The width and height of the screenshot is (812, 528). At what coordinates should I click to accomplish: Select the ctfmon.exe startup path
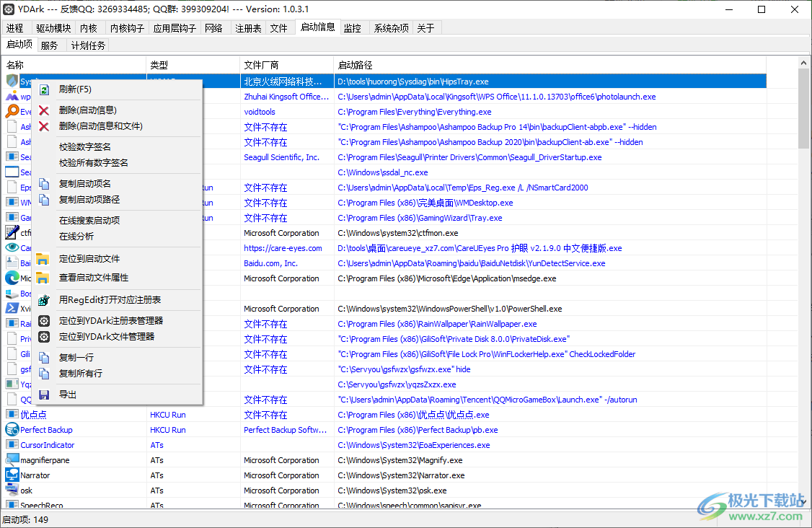398,233
